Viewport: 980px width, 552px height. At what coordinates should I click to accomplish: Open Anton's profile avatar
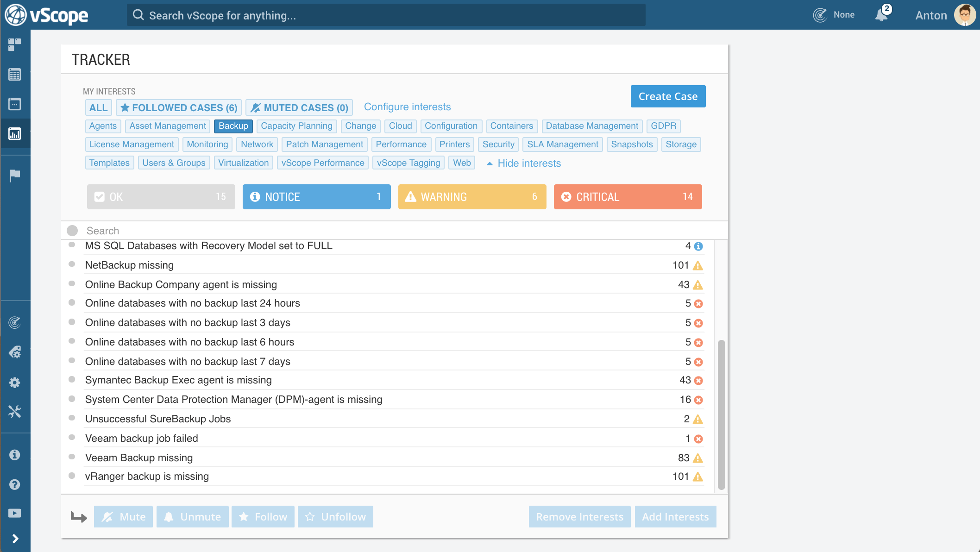(965, 15)
